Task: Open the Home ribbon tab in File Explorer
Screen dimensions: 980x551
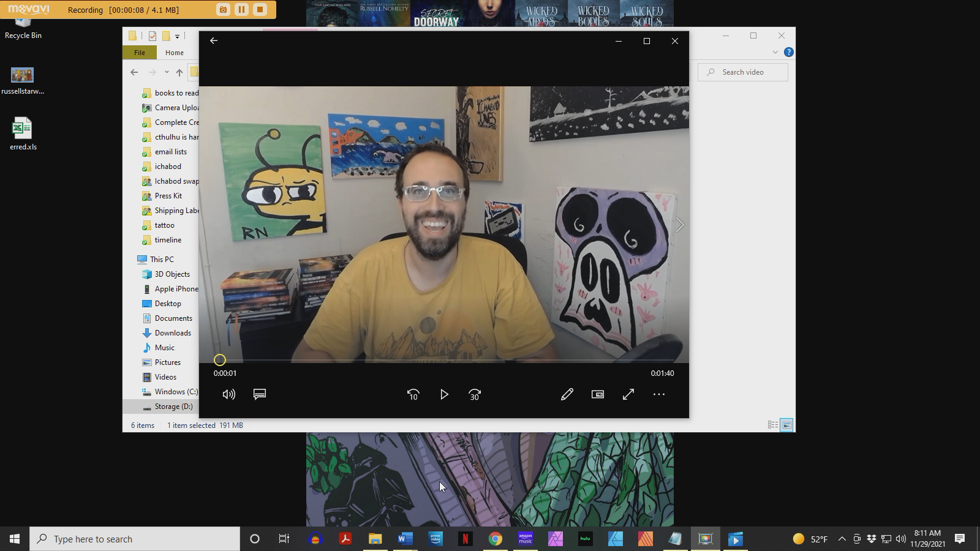Action: click(175, 53)
